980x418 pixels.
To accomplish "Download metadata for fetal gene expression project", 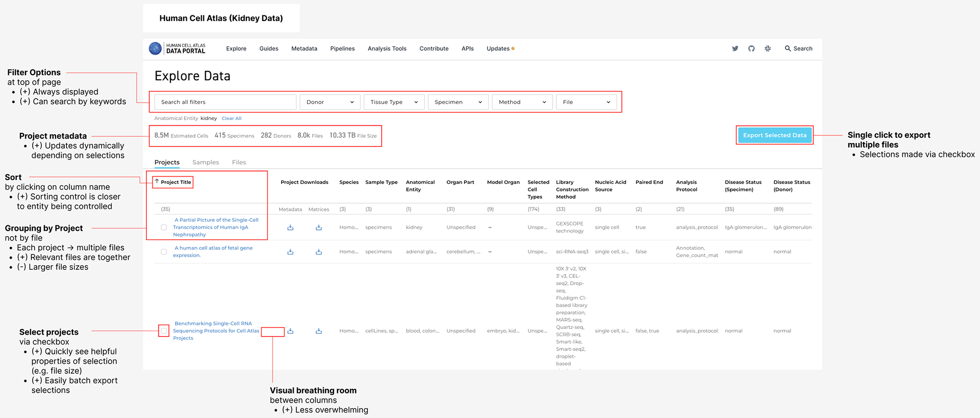I will (290, 251).
